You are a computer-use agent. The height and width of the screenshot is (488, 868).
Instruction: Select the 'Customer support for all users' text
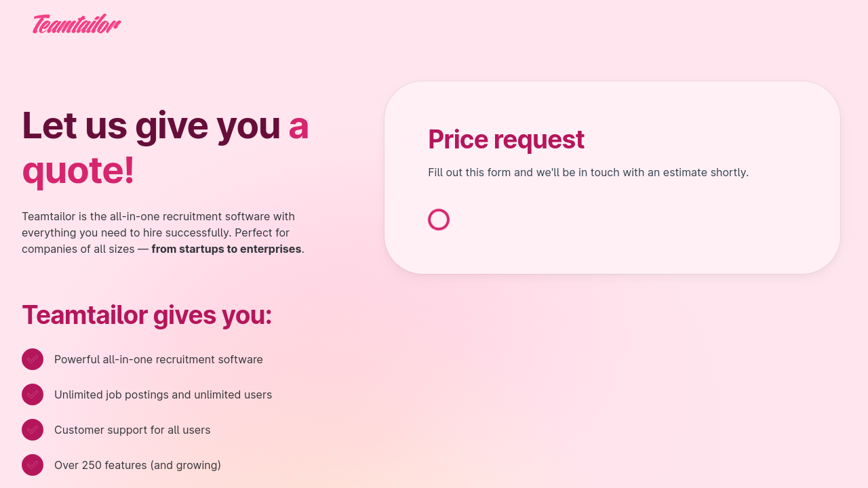pos(132,430)
